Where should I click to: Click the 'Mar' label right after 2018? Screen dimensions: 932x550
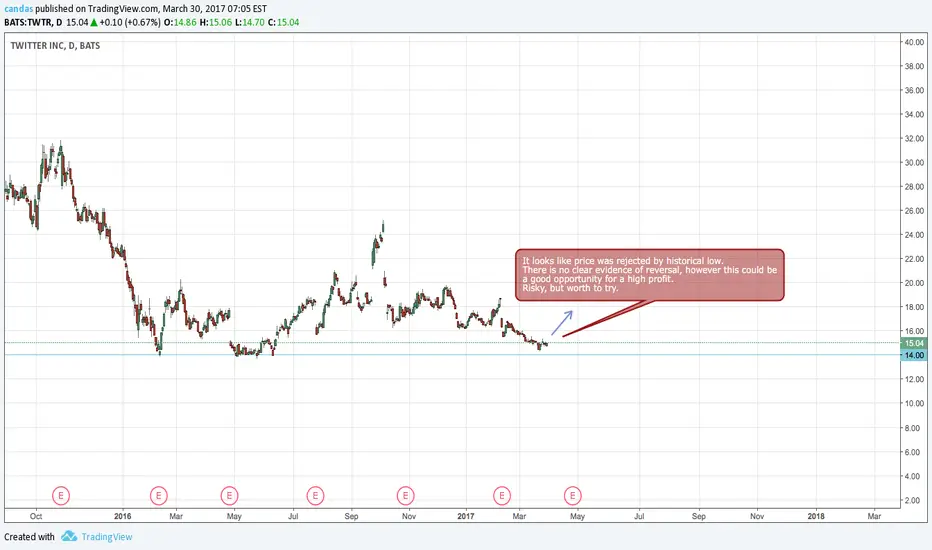pos(874,516)
